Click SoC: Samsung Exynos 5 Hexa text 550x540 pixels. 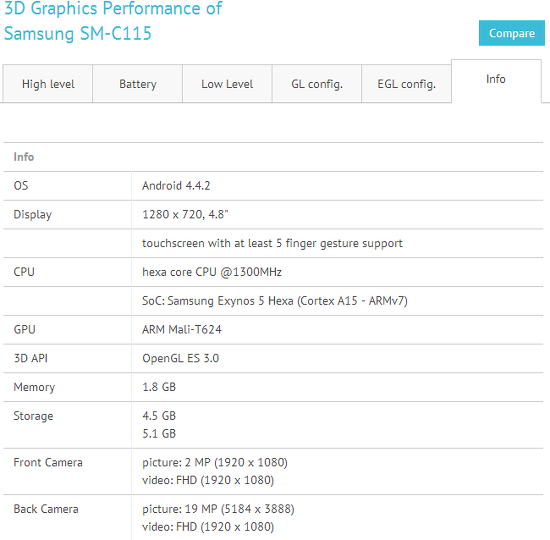coord(275,301)
